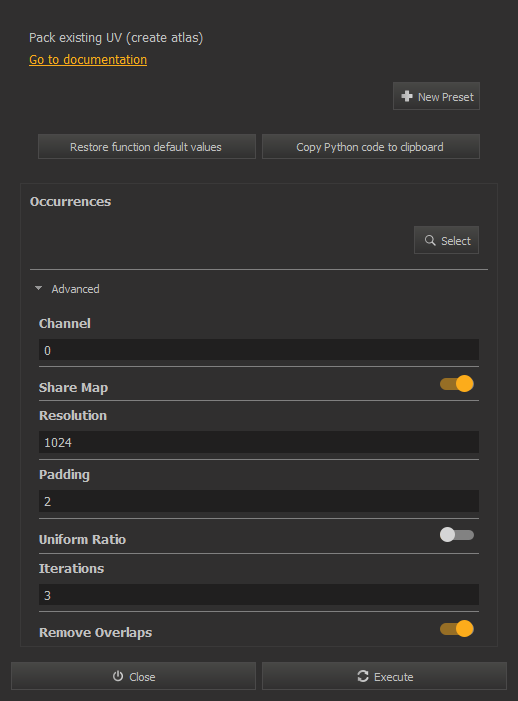Click the Select occurrences button text
This screenshot has height=701, width=518.
click(x=456, y=241)
